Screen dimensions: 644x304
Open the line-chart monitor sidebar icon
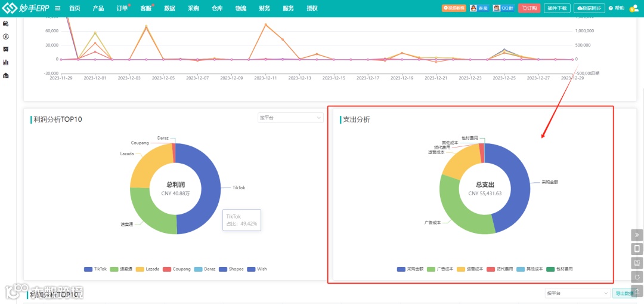click(x=6, y=50)
